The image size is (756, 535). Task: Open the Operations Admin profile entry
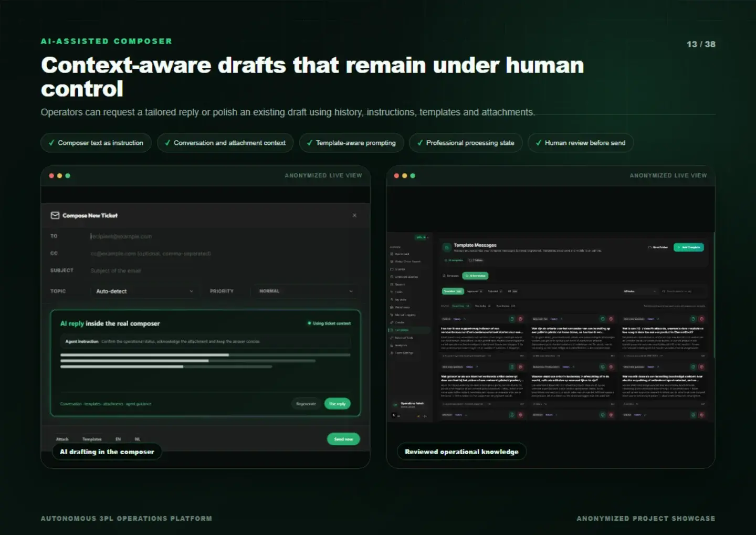409,404
